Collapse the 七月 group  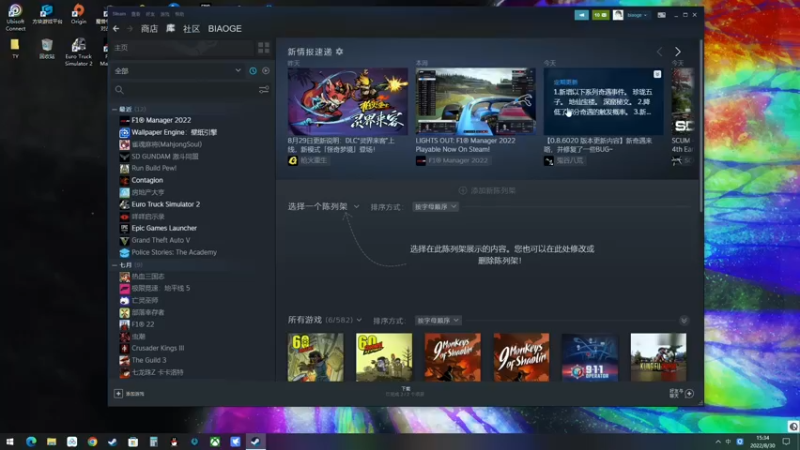pyautogui.click(x=115, y=265)
